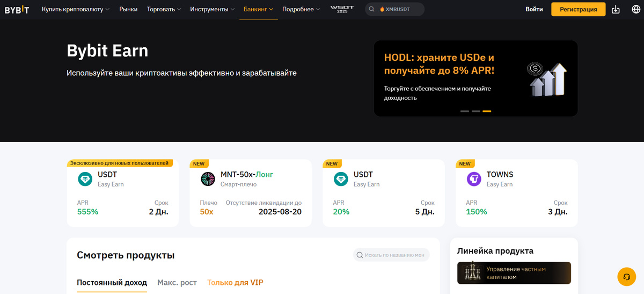The height and width of the screenshot is (294, 644).
Task: Click the Смотреть продукты heading
Action: (126, 255)
